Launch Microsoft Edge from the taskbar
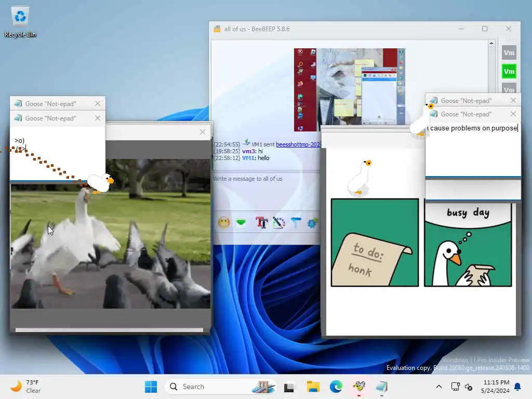Screen dimensions: 532x399 336,387
